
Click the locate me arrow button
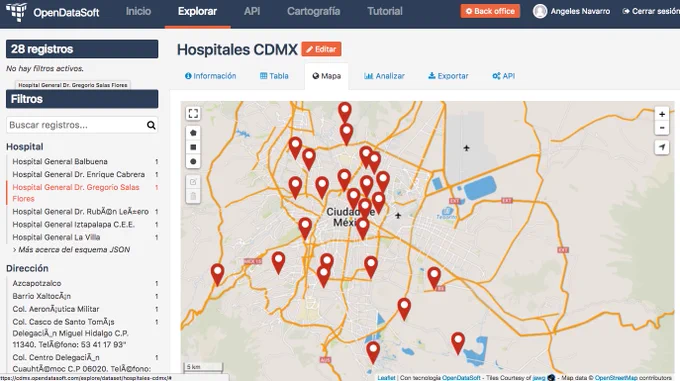662,147
